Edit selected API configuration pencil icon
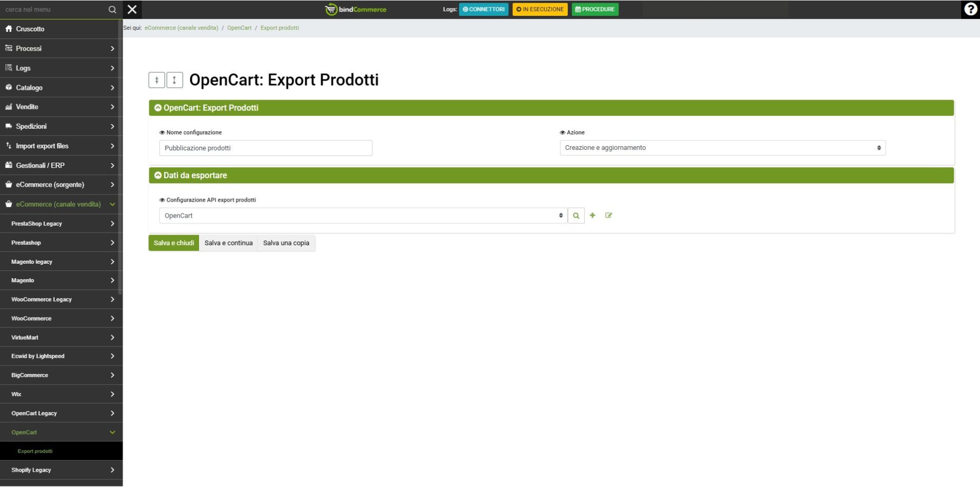This screenshot has height=487, width=980. coord(609,216)
